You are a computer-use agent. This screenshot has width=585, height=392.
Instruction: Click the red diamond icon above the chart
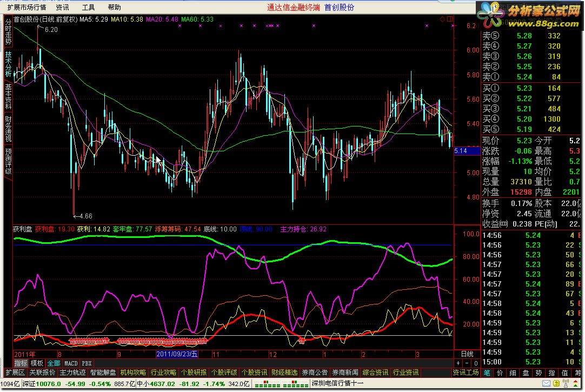point(442,19)
